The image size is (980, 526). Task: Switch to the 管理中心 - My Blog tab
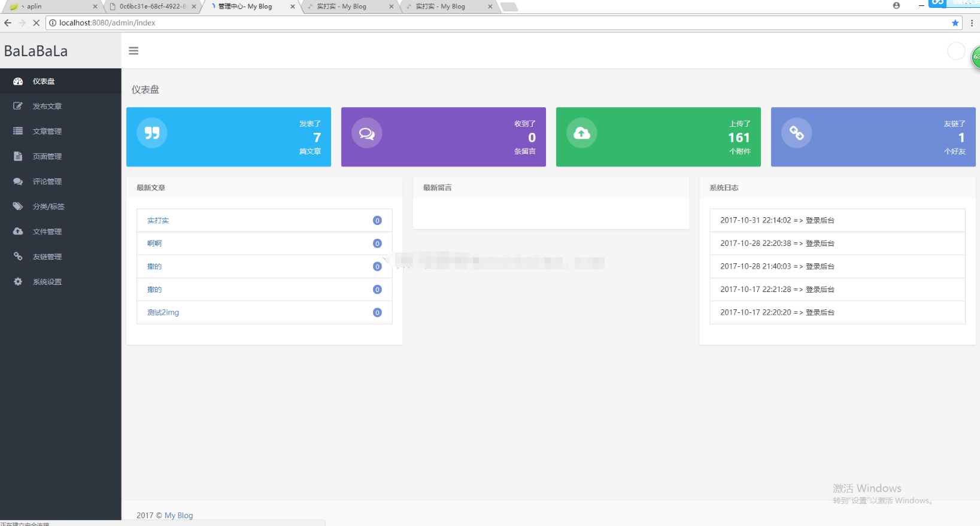[251, 7]
